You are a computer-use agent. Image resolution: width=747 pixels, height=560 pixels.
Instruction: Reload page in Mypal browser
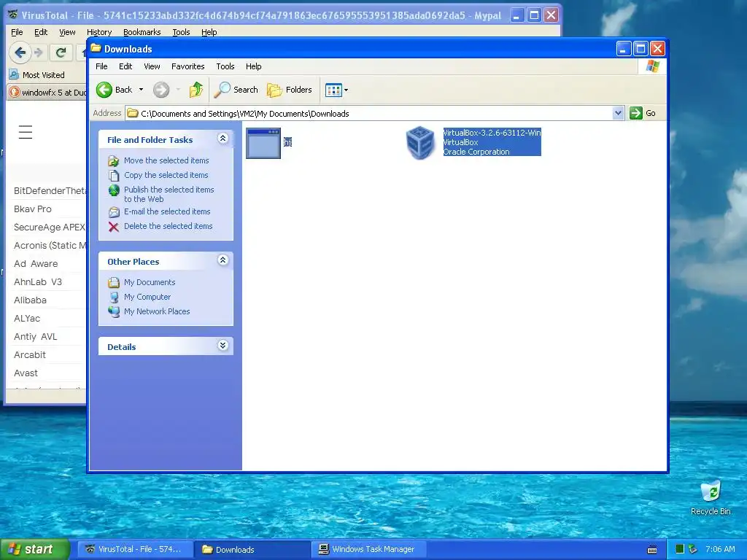(x=61, y=52)
